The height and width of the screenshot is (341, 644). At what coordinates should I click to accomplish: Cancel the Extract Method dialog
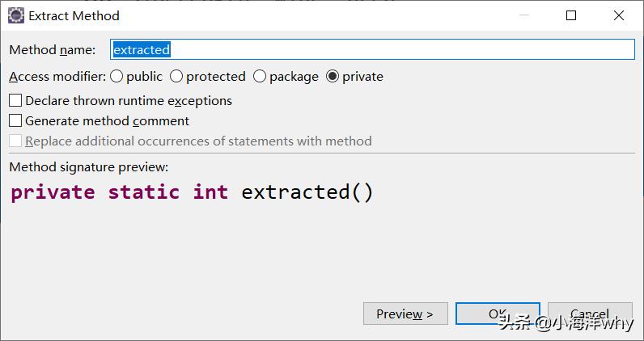pos(590,314)
